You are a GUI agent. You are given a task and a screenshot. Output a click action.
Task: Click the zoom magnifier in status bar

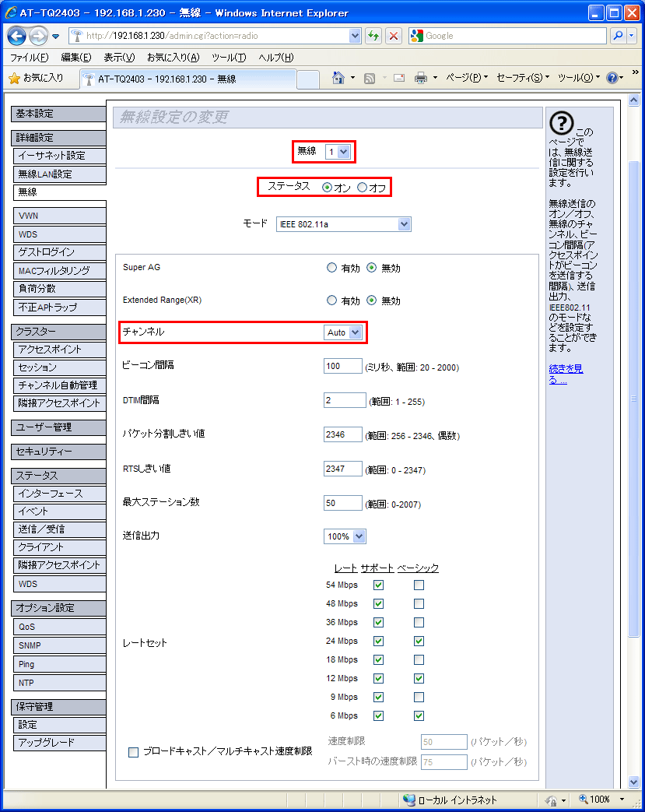584,799
